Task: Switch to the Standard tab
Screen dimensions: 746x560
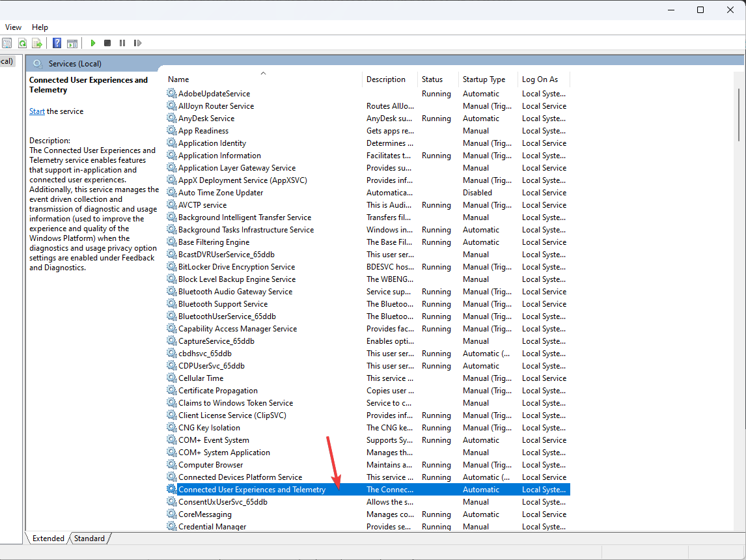Action: (x=89, y=538)
